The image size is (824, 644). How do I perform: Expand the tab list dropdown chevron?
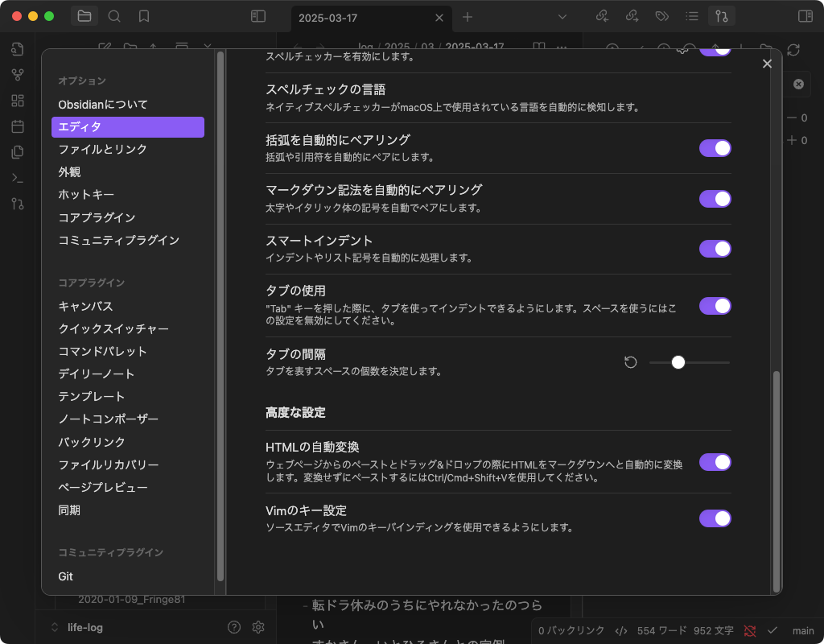point(562,17)
